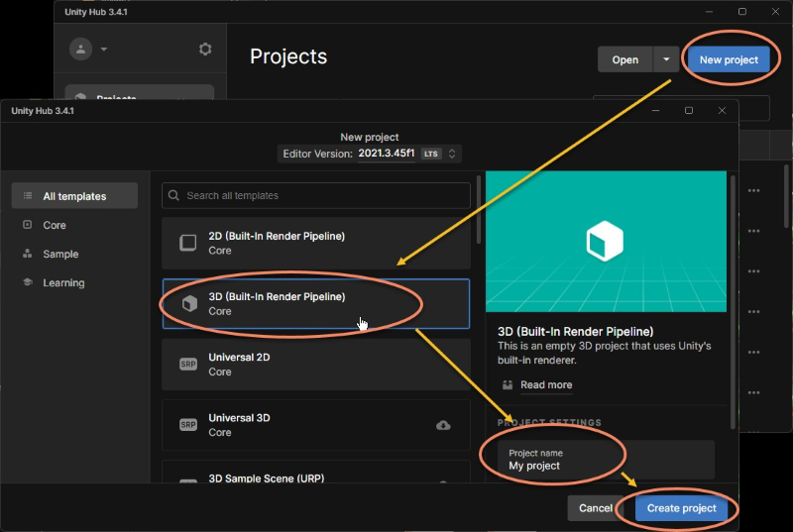Click the LTS badge next to version
Screen dimensions: 793x532
(431, 154)
